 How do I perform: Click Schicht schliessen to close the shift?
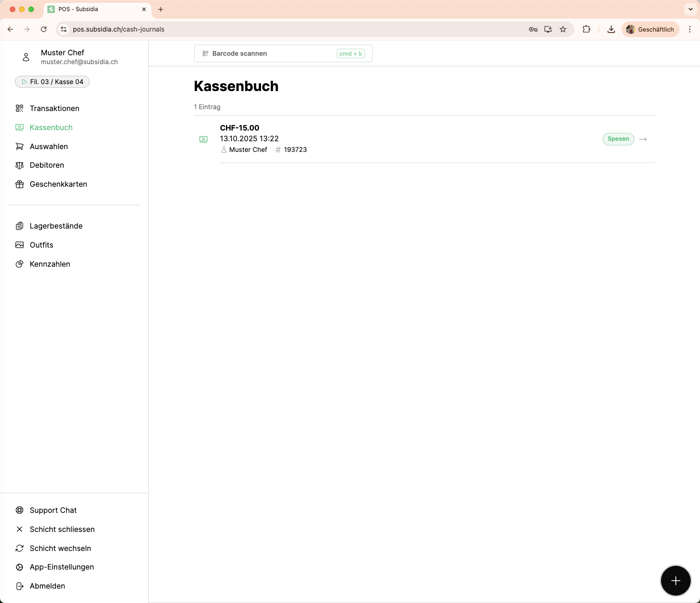(62, 529)
